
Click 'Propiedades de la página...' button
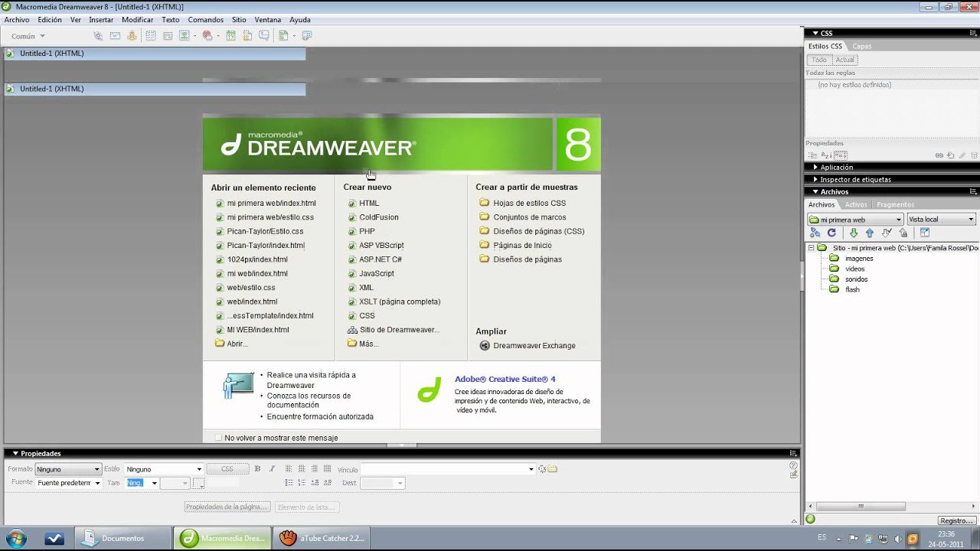click(227, 507)
